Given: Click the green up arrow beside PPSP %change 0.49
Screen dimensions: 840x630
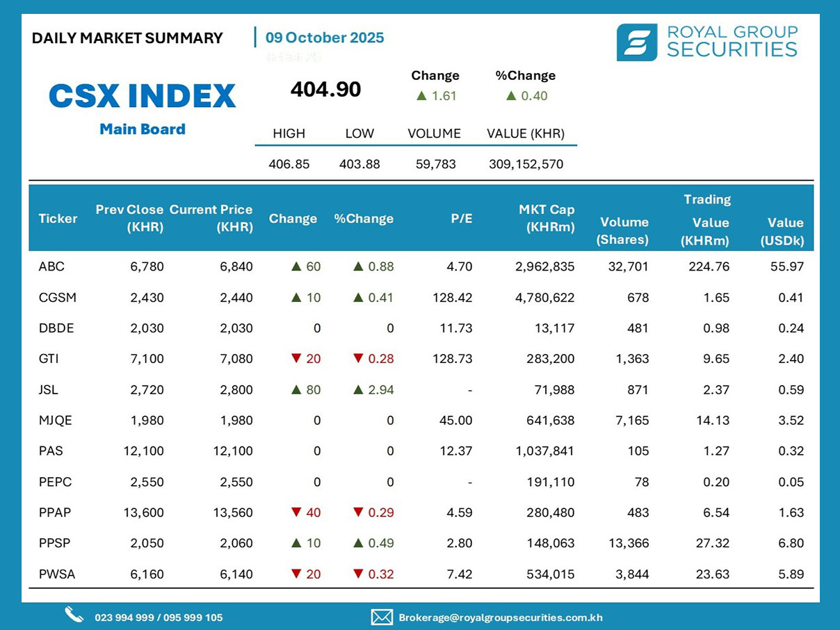Looking at the screenshot, I should (359, 543).
